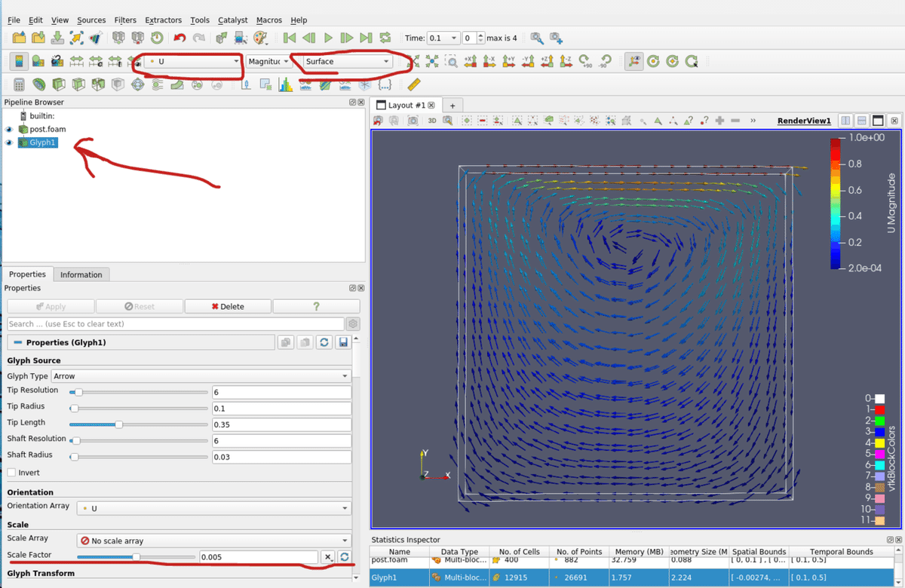This screenshot has width=905, height=588.
Task: Toggle Select Cells On in render toolbar
Action: pos(517,121)
